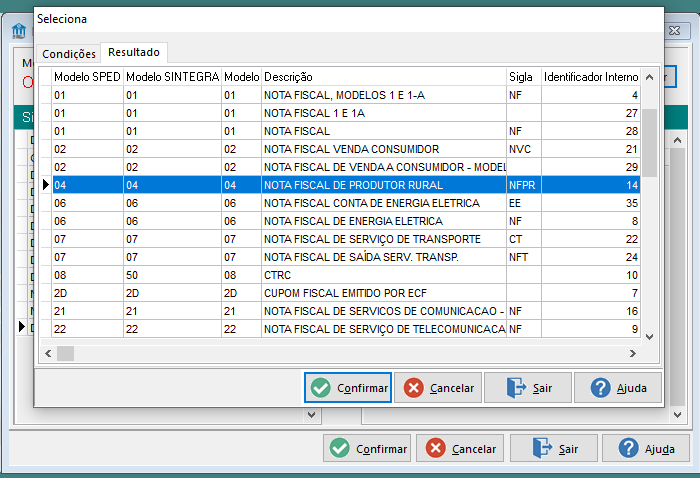
Task: Select the CTRC row
Action: coord(346,275)
